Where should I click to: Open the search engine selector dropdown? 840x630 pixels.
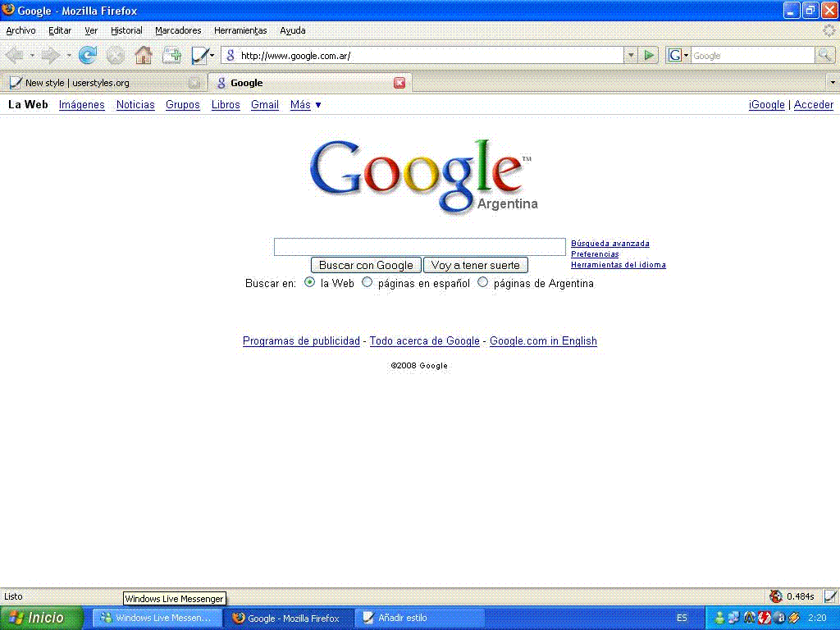[687, 55]
